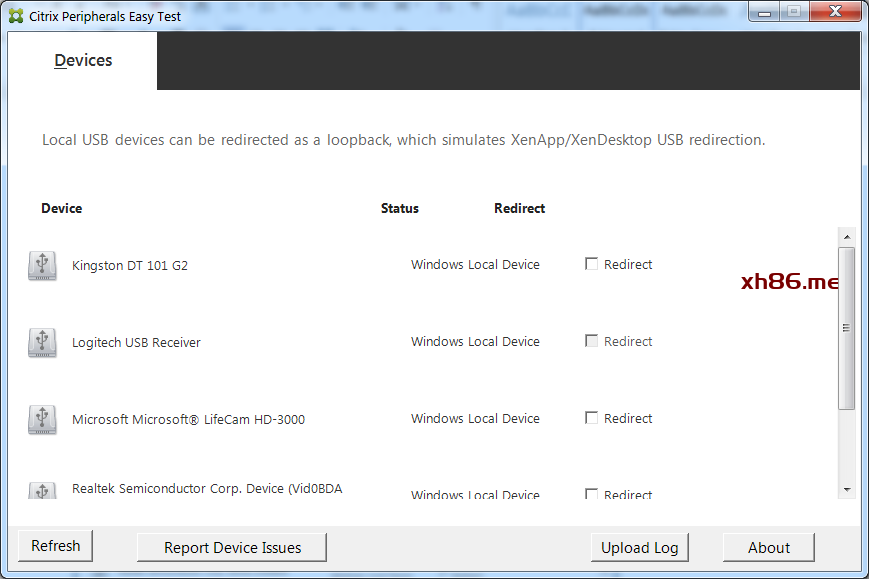This screenshot has height=579, width=869.
Task: Minimize the Citrix Peripherals Easy Test window
Action: pyautogui.click(x=764, y=12)
